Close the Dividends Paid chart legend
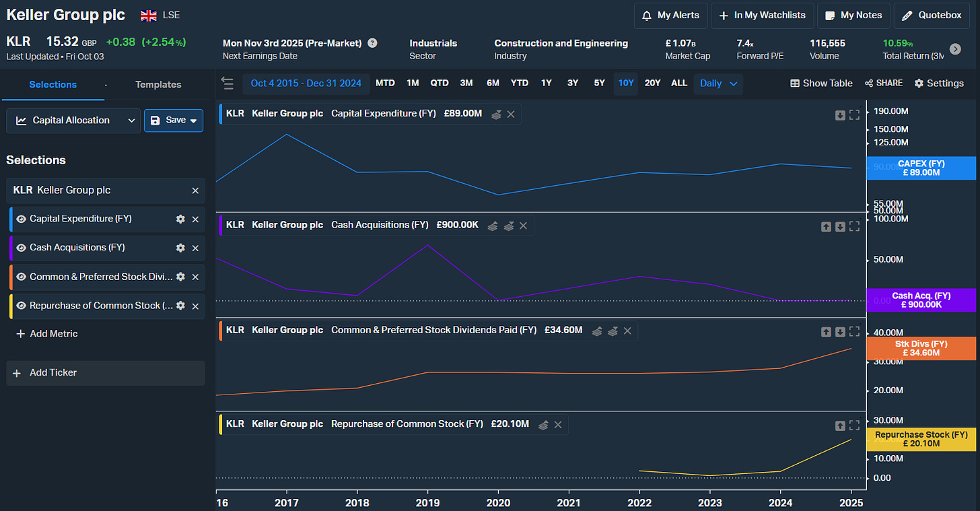Image resolution: width=980 pixels, height=511 pixels. pyautogui.click(x=627, y=331)
